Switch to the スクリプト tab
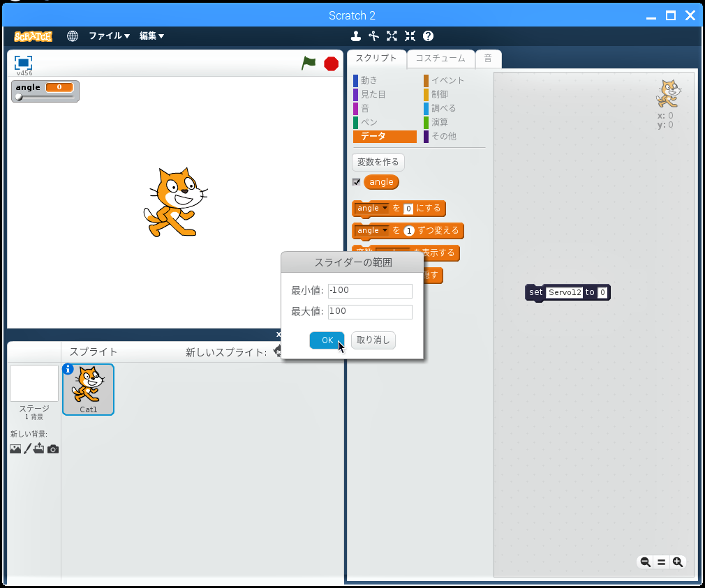The image size is (705, 588). point(376,59)
